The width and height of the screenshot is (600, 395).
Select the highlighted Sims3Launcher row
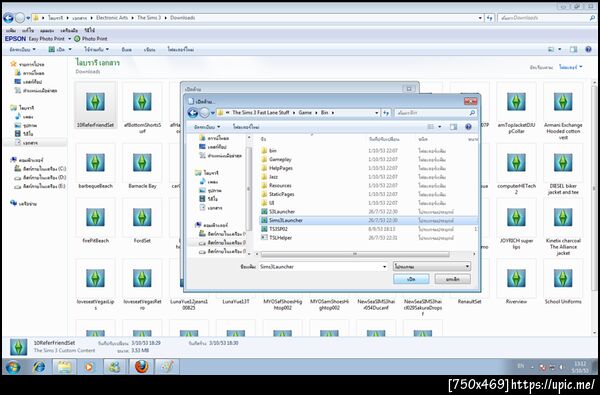click(x=368, y=220)
